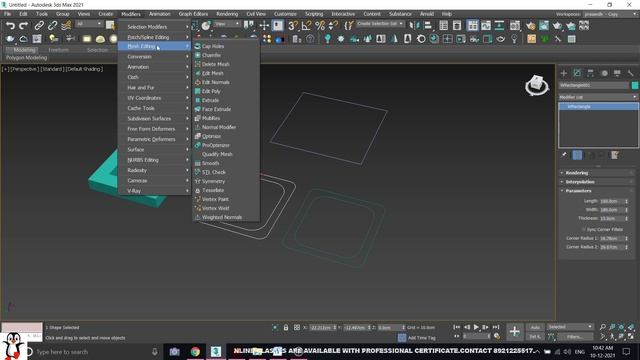Image resolution: width=640 pixels, height=360 pixels.
Task: Click the Length value field
Action: [611, 201]
